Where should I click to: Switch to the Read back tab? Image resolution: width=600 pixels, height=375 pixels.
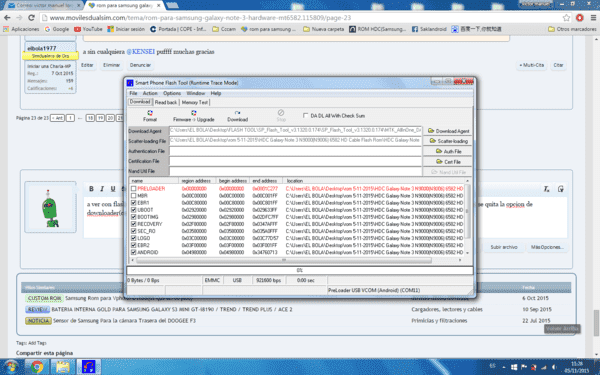pyautogui.click(x=166, y=102)
